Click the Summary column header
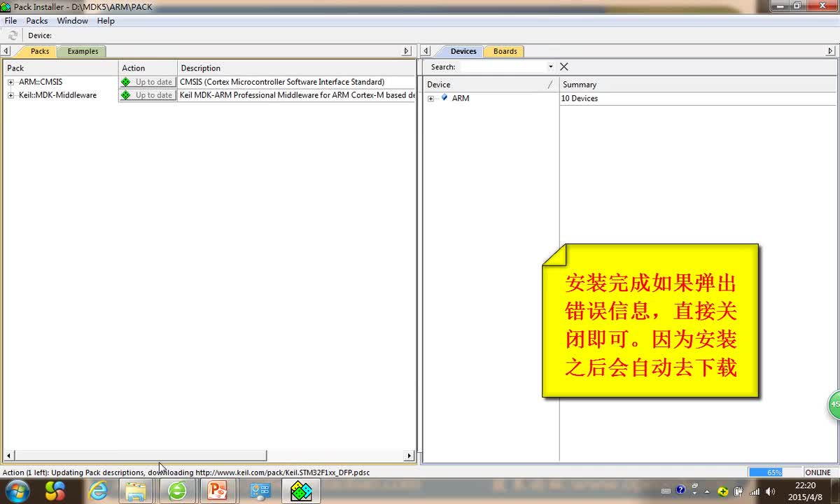This screenshot has height=504, width=840. [x=698, y=85]
